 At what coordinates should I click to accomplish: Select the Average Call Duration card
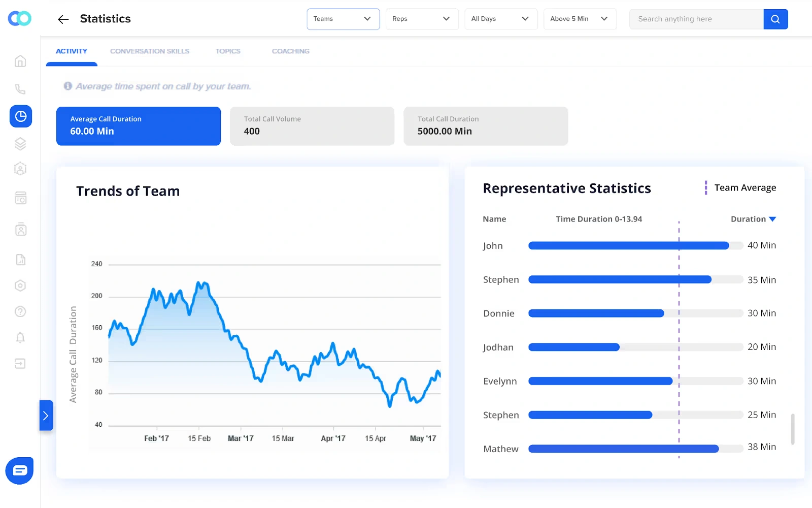point(139,126)
